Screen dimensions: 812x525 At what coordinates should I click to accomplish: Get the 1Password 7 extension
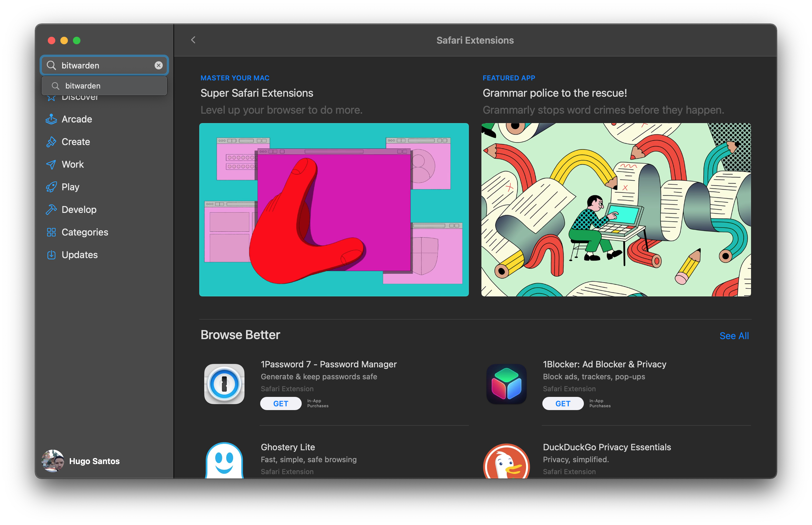280,403
